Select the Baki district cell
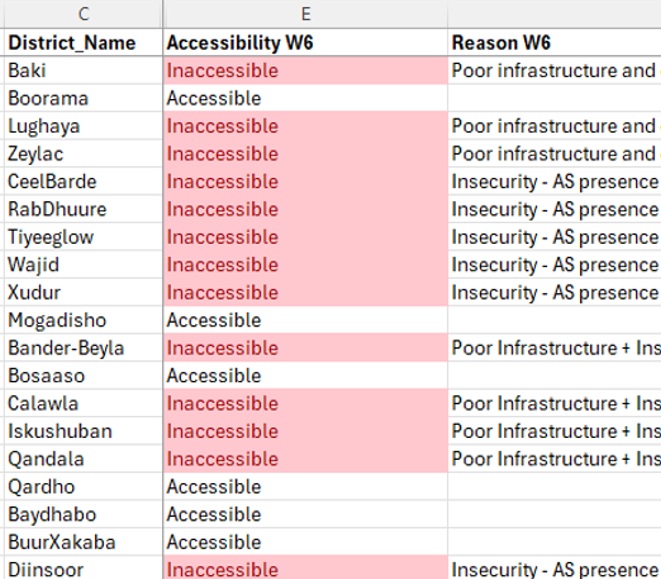This screenshot has width=661, height=579. (x=82, y=71)
